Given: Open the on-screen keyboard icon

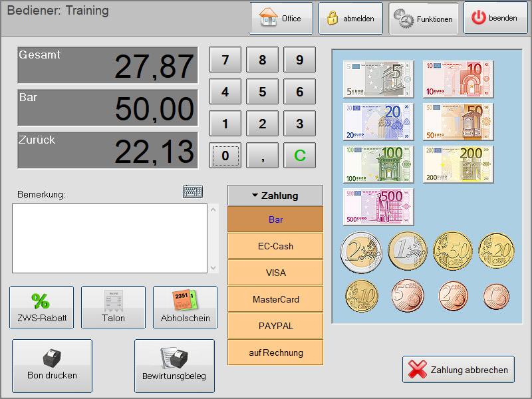Looking at the screenshot, I should 193,192.
